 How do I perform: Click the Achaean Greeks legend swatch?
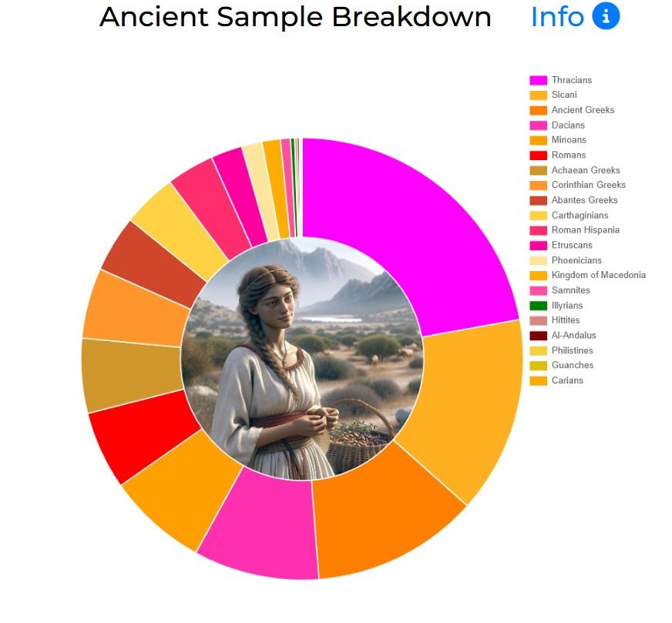pyautogui.click(x=538, y=170)
